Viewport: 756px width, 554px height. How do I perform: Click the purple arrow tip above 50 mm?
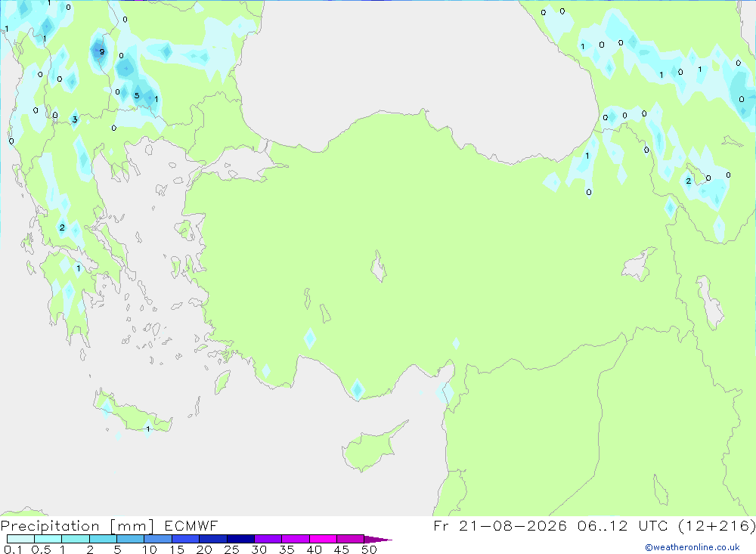377,539
